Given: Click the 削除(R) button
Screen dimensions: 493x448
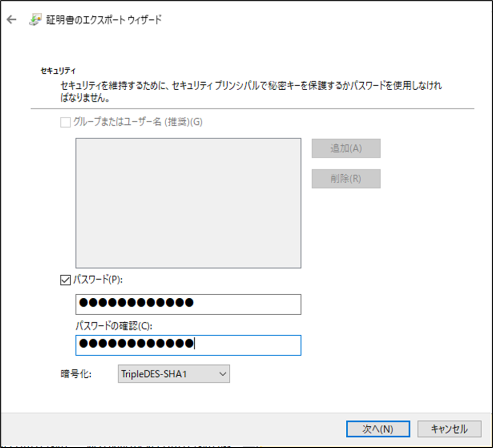Looking at the screenshot, I should click(x=346, y=178).
